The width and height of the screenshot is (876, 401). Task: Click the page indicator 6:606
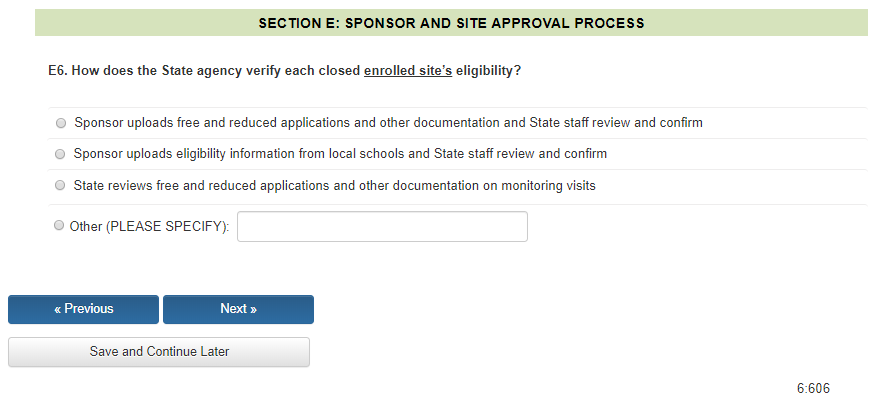[813, 389]
